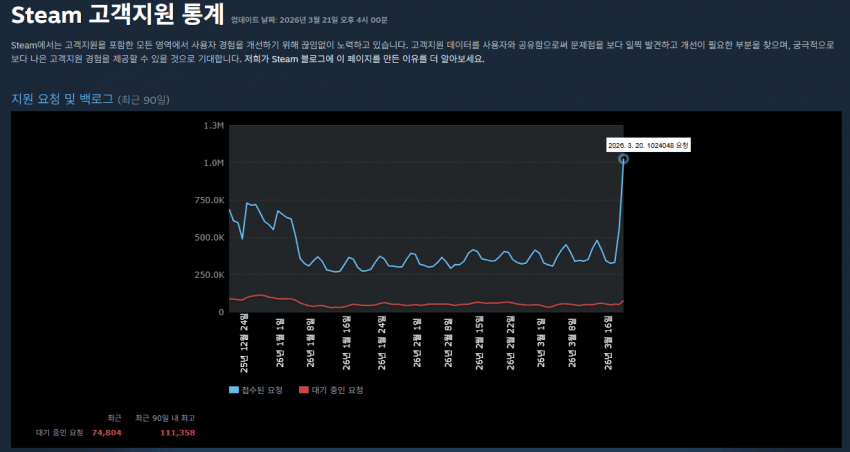The image size is (850, 452).
Task: Click the 26년 2월 1일 x-axis date label
Action: click(x=417, y=343)
